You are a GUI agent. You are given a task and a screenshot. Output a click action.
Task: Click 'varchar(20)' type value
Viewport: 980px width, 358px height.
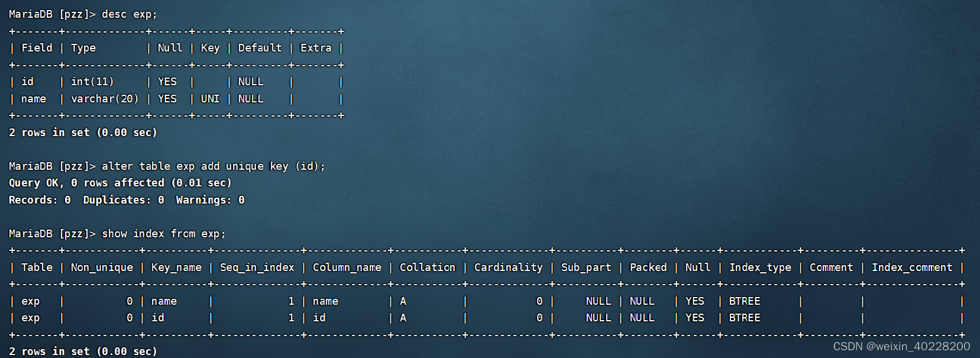point(105,99)
